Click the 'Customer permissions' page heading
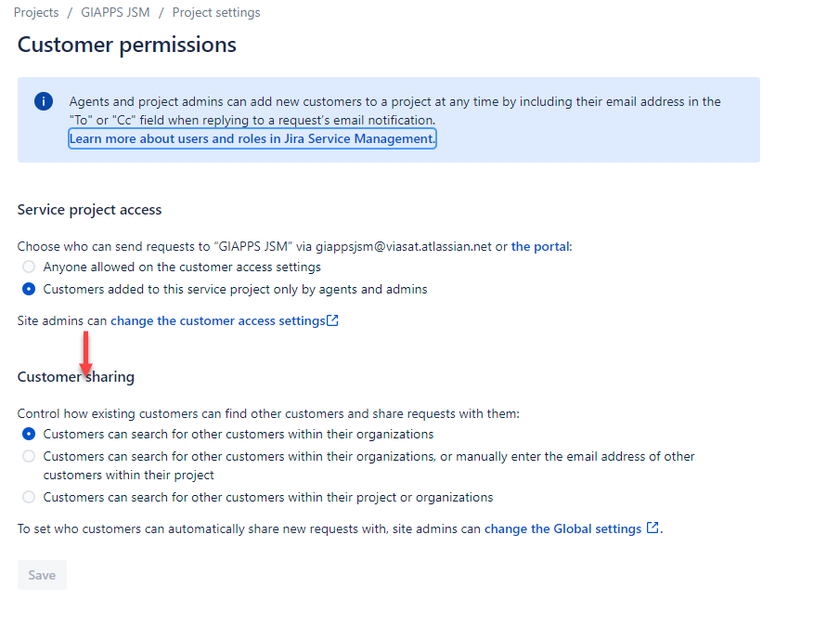840x626 pixels. pyautogui.click(x=127, y=45)
